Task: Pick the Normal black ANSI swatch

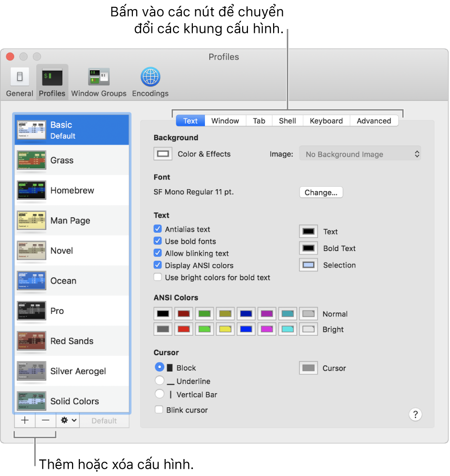Action: coord(163,313)
